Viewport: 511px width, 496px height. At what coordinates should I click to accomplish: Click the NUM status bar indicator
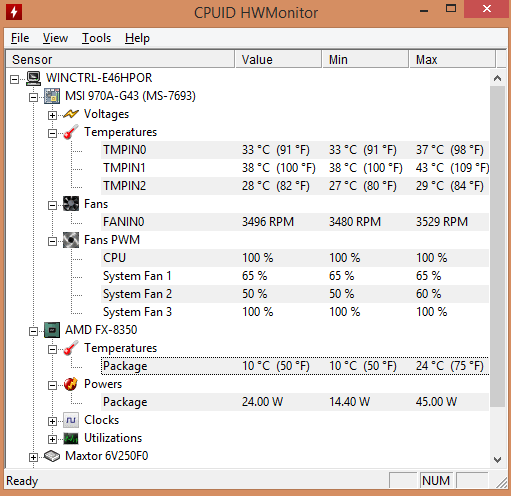pyautogui.click(x=436, y=481)
